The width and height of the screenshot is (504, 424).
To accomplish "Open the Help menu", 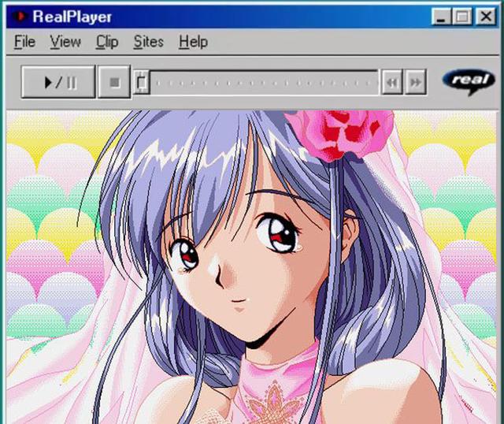I will pos(193,42).
